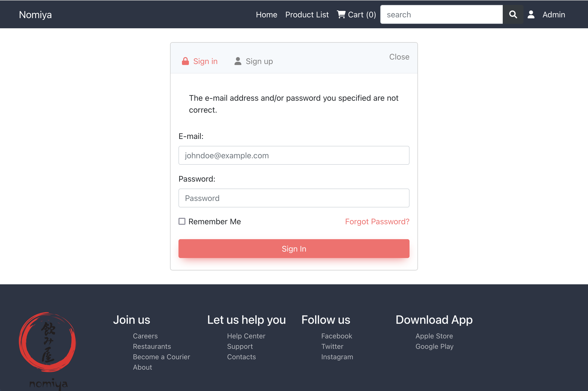The width and height of the screenshot is (588, 391).
Task: Click the red lock Sign in icon
Action: point(185,61)
